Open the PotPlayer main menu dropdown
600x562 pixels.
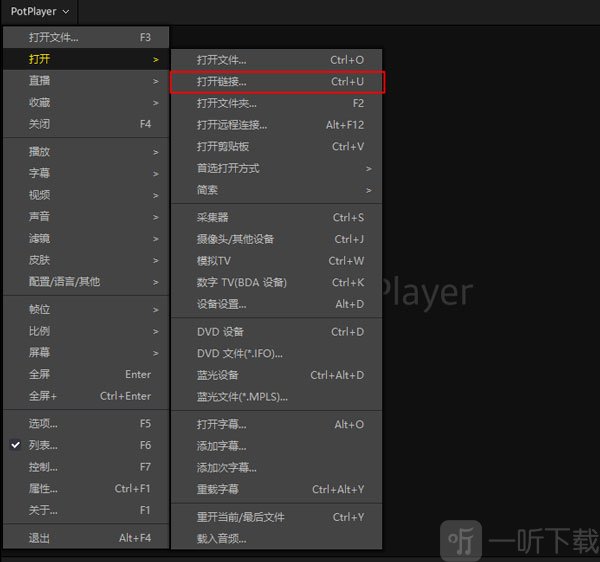[40, 11]
